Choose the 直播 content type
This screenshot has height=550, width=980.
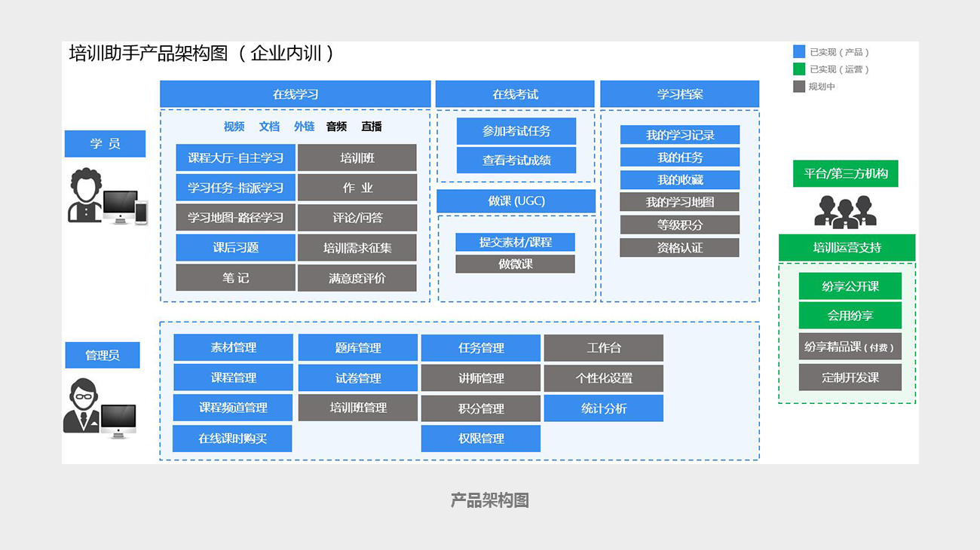(x=372, y=127)
